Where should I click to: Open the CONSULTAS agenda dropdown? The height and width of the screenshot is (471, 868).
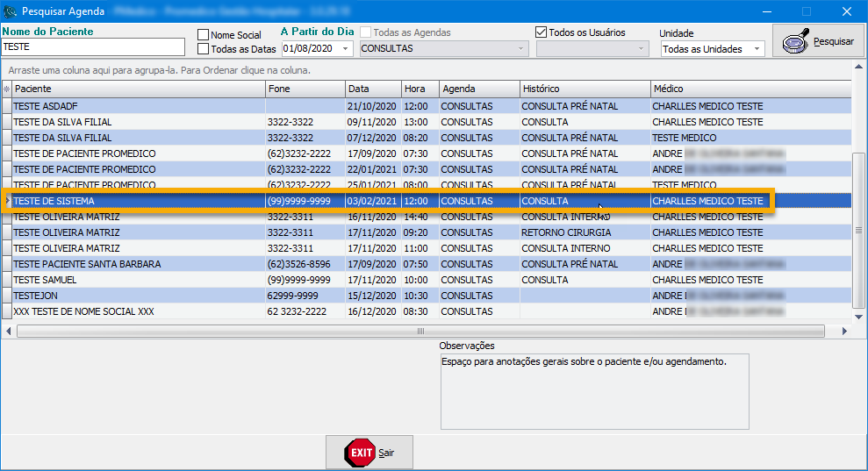point(522,49)
